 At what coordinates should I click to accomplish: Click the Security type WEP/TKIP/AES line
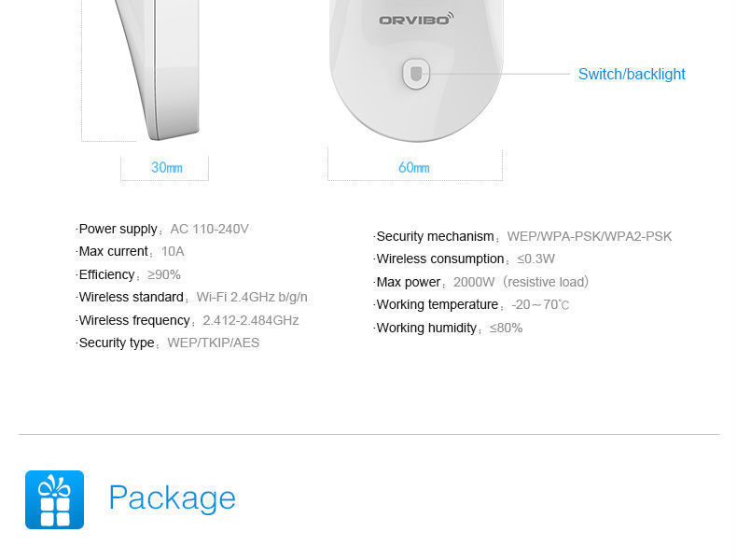click(168, 343)
